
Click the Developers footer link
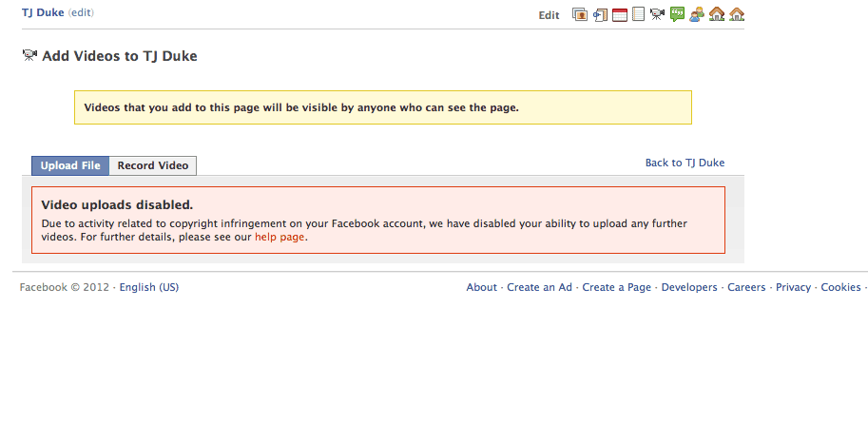pyautogui.click(x=689, y=287)
